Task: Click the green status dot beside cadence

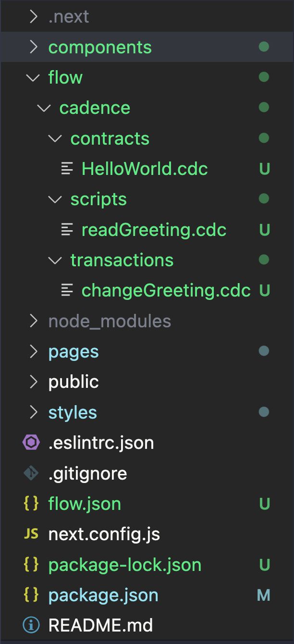Action: pos(264,108)
